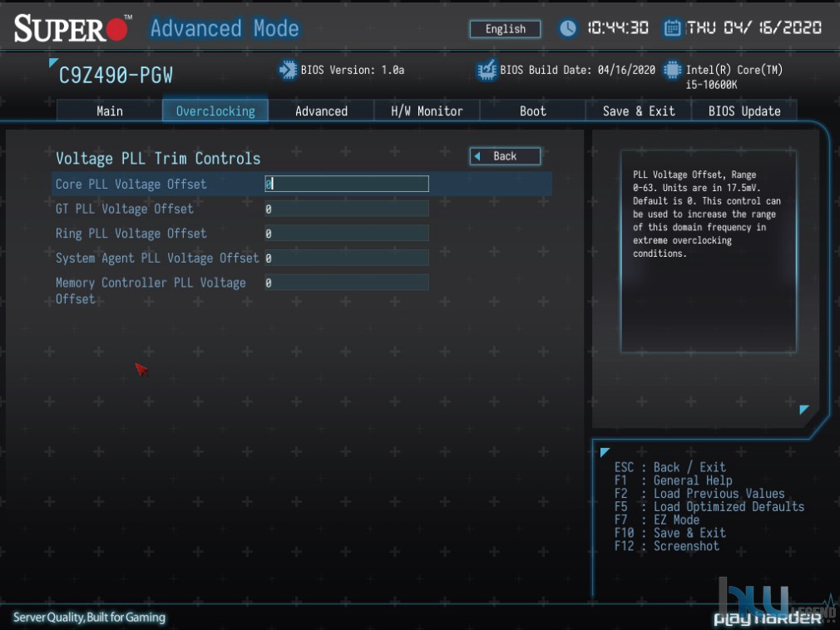
Task: Switch to Save & Exit tab
Action: (x=639, y=111)
